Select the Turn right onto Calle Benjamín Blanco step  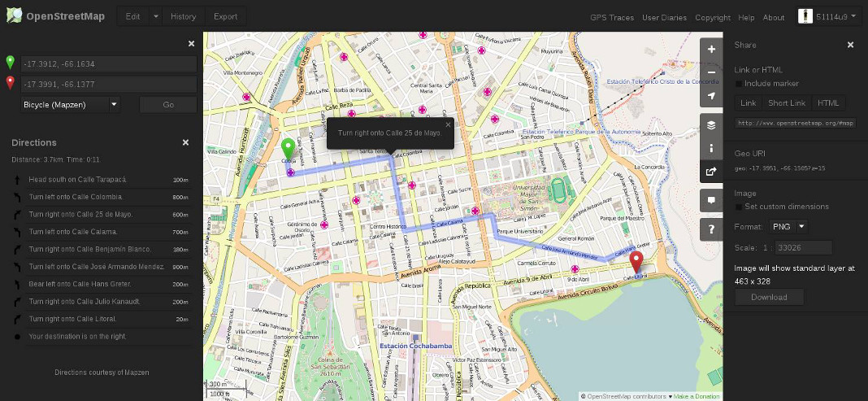click(102, 249)
